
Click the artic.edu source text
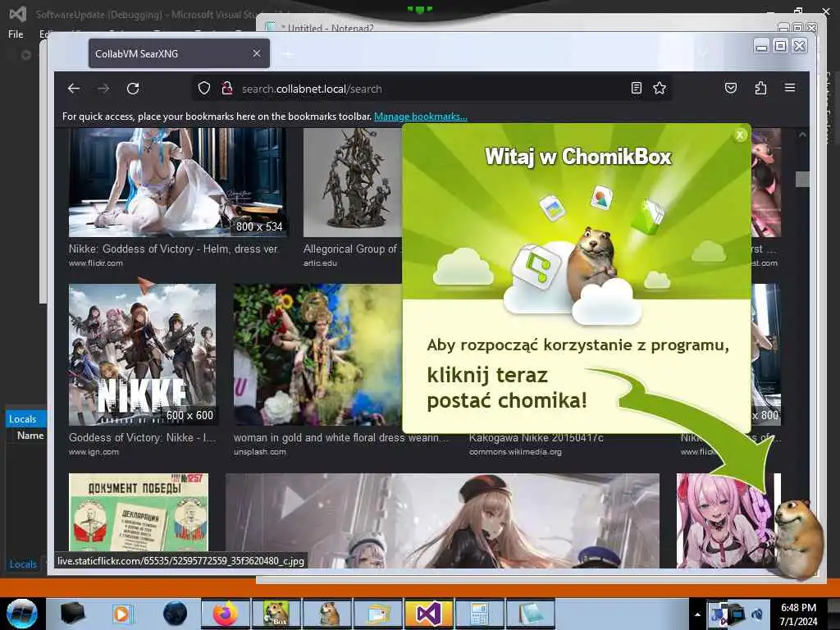321,263
